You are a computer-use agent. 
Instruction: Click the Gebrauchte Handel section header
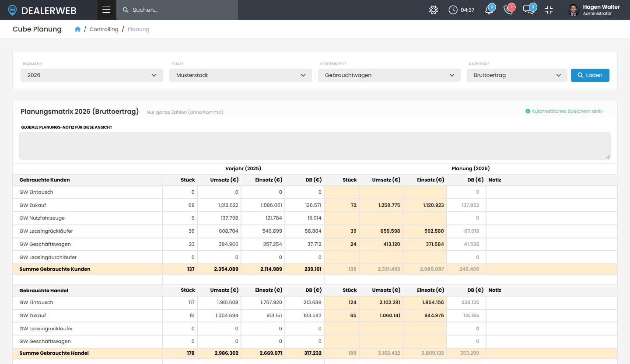point(44,290)
